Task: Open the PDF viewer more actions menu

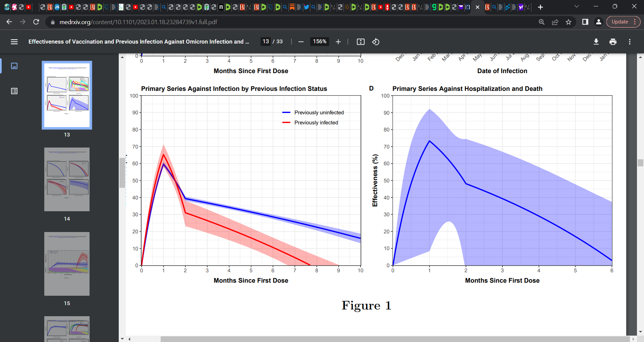Action: coord(630,42)
